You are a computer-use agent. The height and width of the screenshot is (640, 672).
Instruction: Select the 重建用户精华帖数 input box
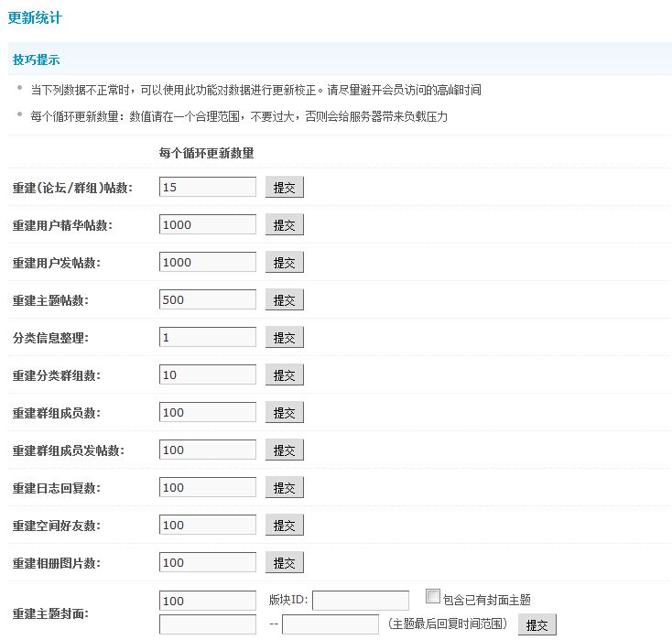[207, 224]
